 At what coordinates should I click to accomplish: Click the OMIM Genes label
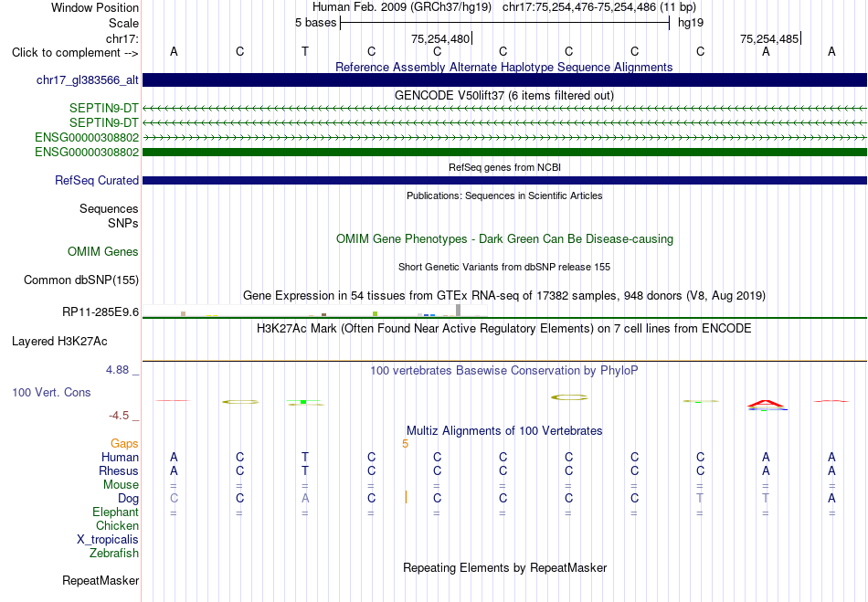(x=103, y=252)
